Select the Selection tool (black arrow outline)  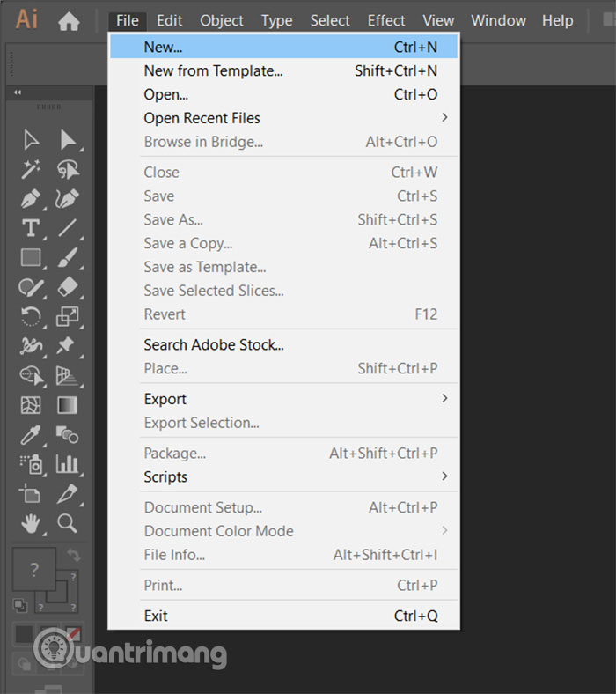point(31,140)
